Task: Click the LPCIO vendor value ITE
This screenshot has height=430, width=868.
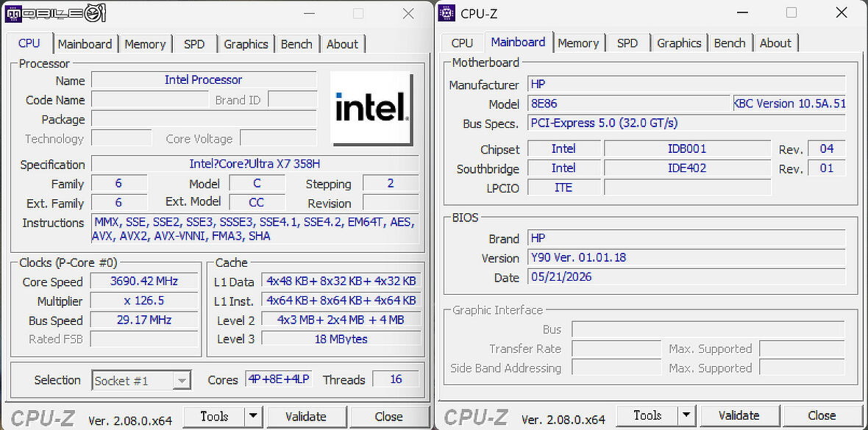Action: pos(563,187)
